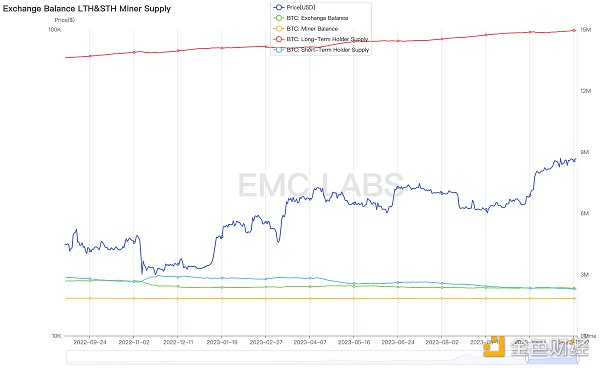600x368 pixels.
Task: Select the 2022-11-02 date axis label
Action: point(134,342)
